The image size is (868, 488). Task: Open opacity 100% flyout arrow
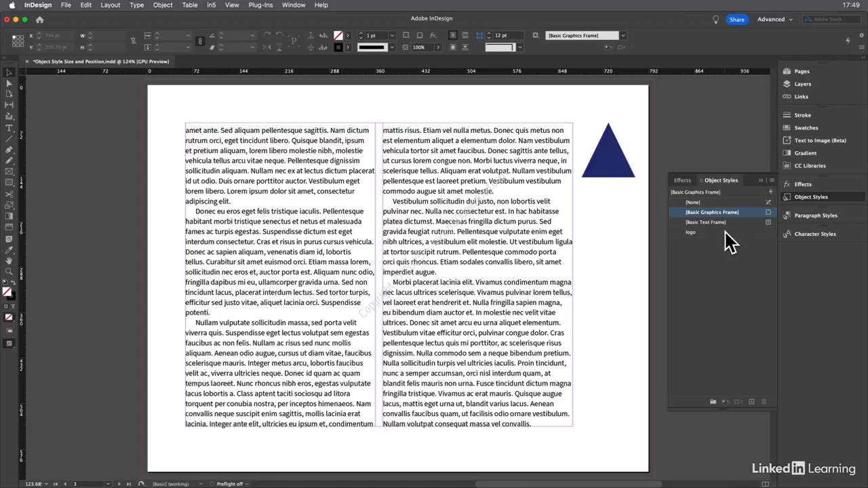pyautogui.click(x=438, y=47)
